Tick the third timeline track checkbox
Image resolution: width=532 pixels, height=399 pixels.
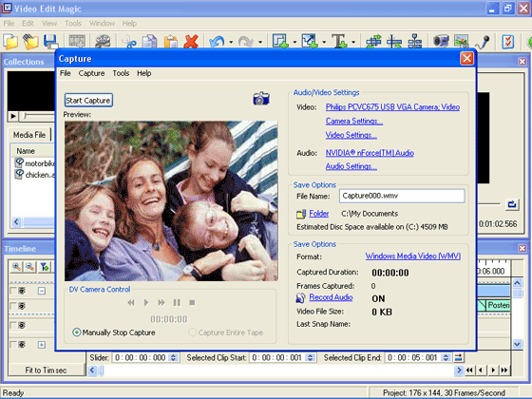coord(13,325)
